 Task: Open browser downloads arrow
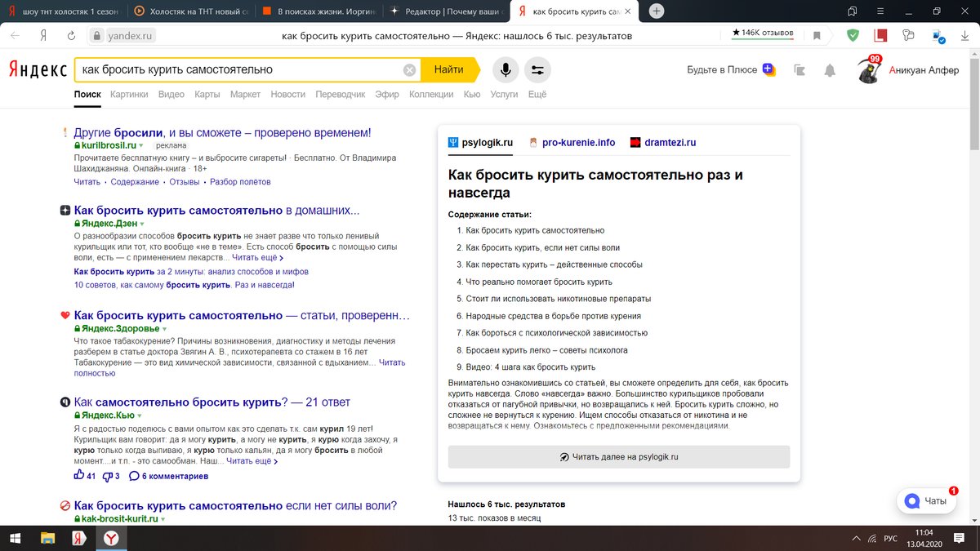click(x=965, y=36)
